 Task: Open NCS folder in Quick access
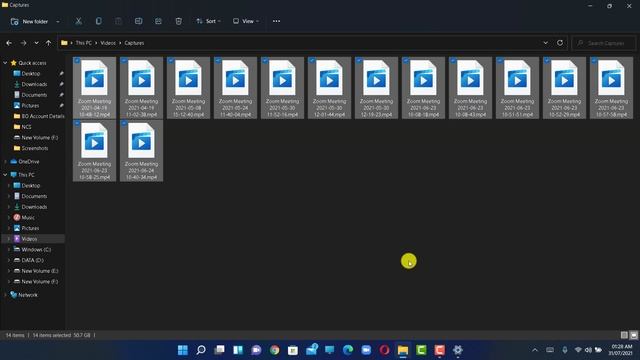click(26, 127)
